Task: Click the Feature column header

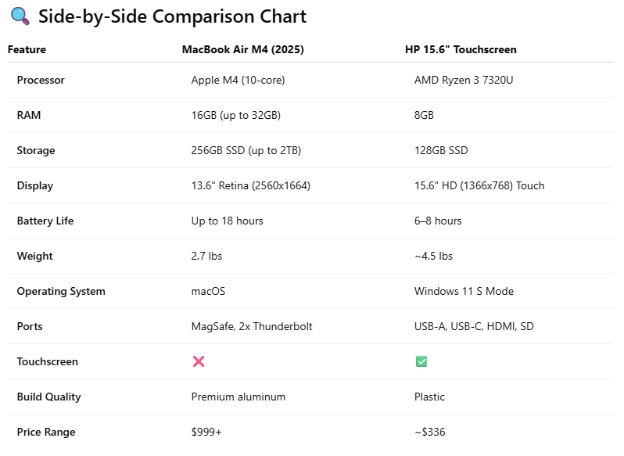Action: (x=27, y=49)
